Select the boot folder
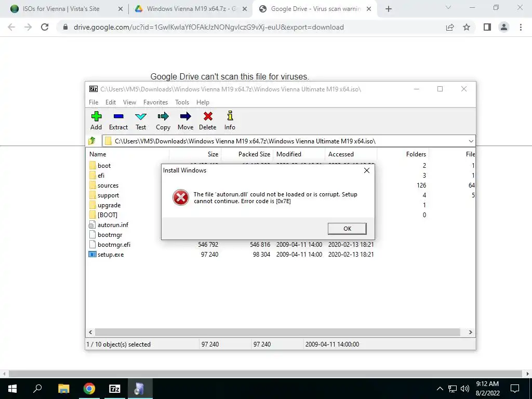 [x=104, y=166]
